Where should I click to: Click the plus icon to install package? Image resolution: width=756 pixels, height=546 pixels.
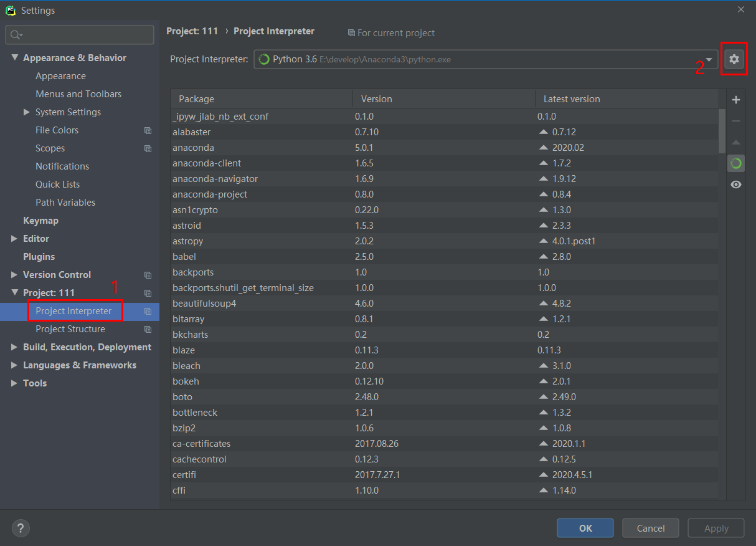point(736,100)
